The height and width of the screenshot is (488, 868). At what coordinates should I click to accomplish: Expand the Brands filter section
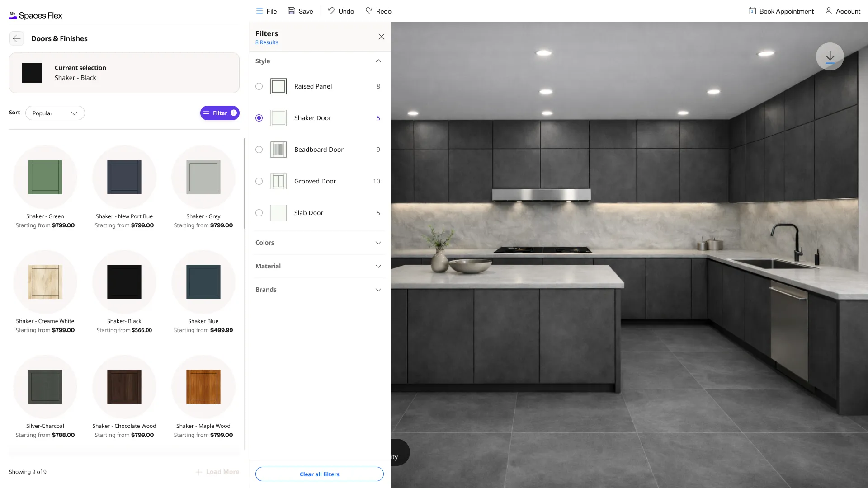click(x=319, y=290)
